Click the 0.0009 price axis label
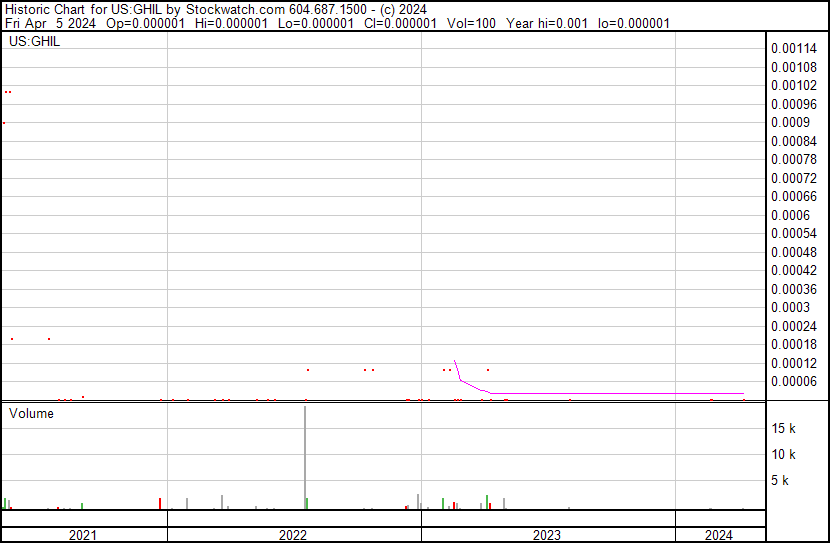The width and height of the screenshot is (830, 543). tap(790, 122)
